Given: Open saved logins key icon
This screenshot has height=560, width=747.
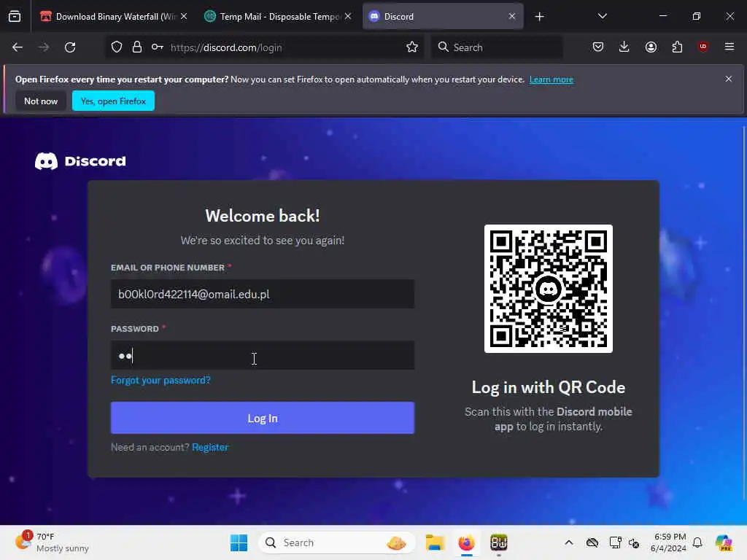Looking at the screenshot, I should coord(158,47).
